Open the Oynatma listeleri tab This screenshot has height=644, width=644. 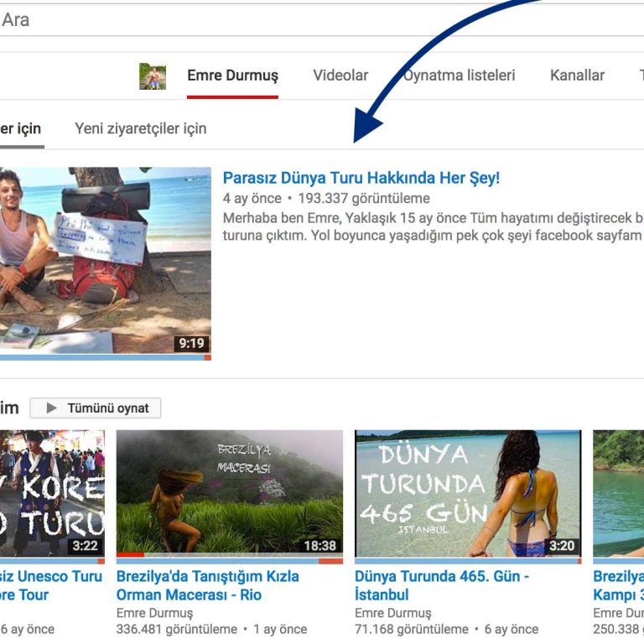(460, 75)
